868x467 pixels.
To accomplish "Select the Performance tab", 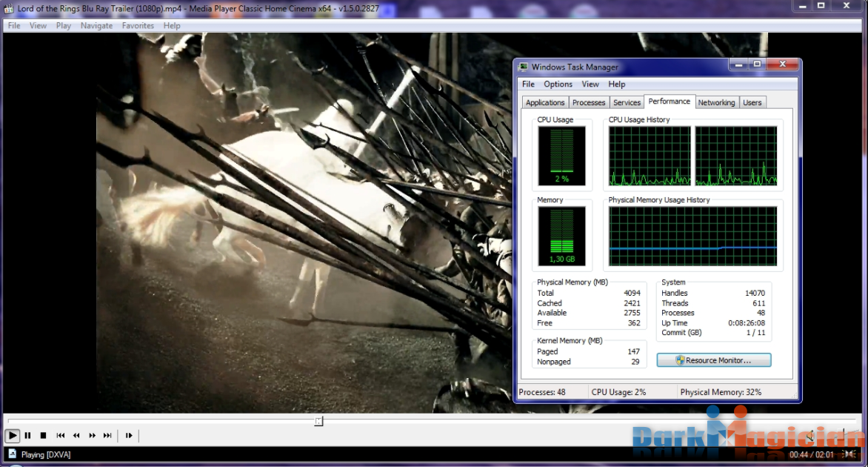I will (x=670, y=102).
